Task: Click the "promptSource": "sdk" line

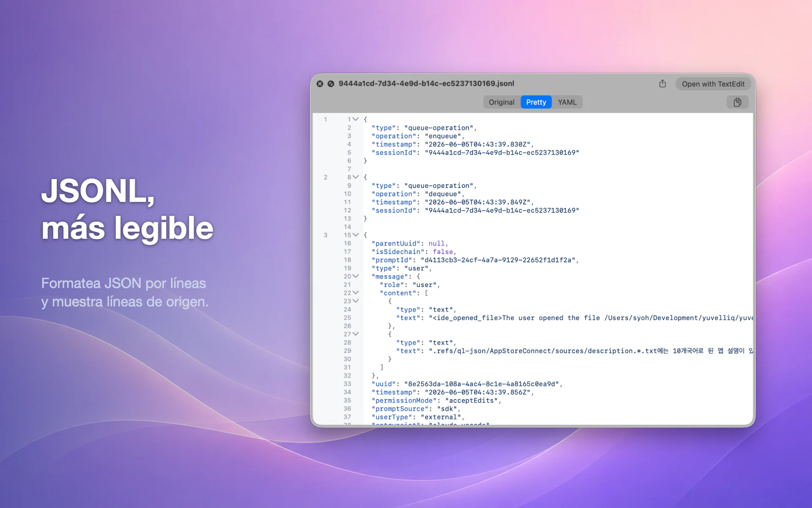Action: coord(416,409)
